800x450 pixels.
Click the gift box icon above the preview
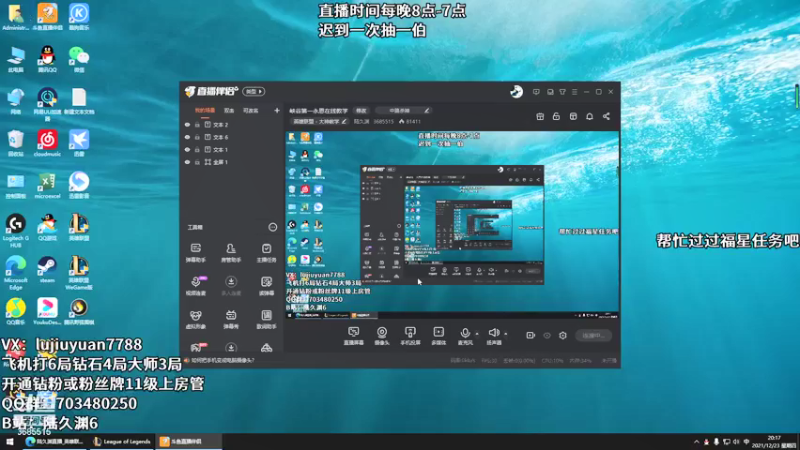click(540, 116)
